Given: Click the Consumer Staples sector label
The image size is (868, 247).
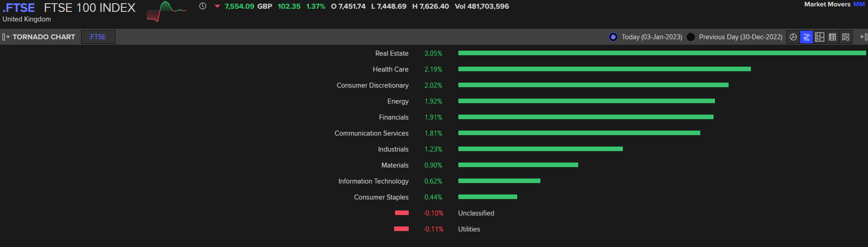Looking at the screenshot, I should pos(381,197).
